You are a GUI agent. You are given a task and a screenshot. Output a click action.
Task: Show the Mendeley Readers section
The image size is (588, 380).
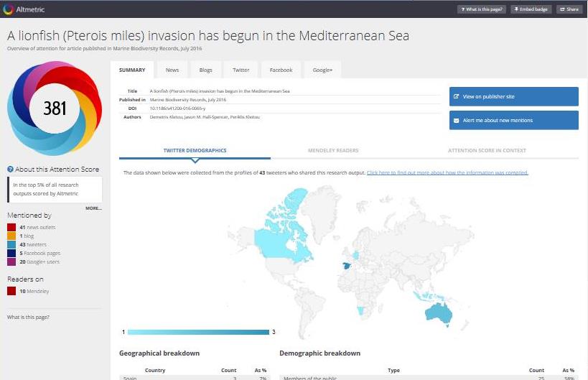click(333, 151)
